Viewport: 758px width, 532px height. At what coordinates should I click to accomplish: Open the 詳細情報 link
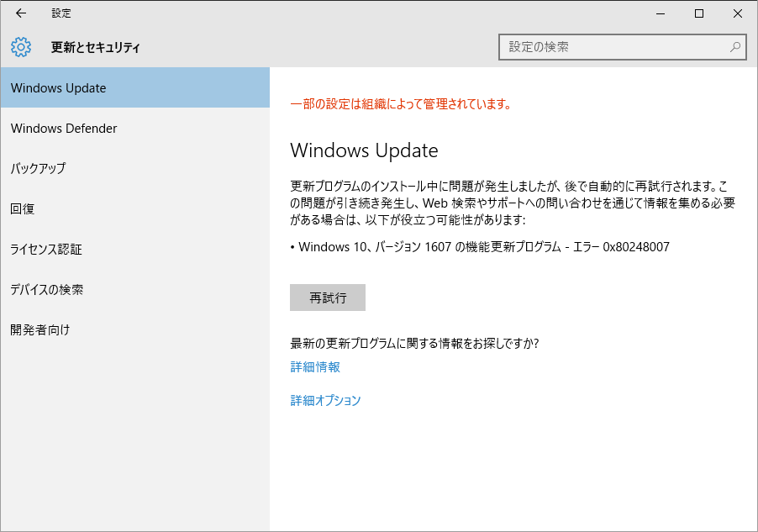click(315, 367)
